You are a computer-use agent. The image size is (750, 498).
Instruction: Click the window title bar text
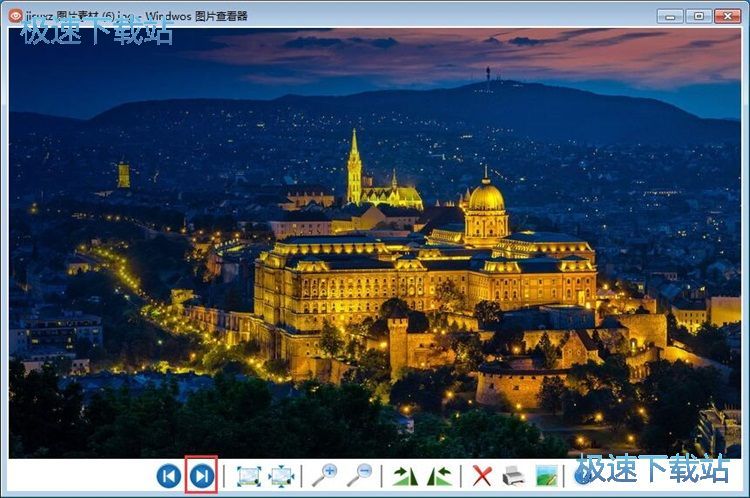(x=137, y=16)
